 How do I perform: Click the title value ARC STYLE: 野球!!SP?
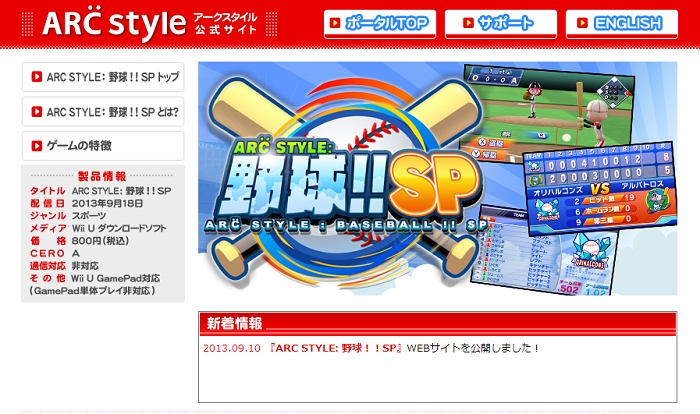tap(121, 191)
